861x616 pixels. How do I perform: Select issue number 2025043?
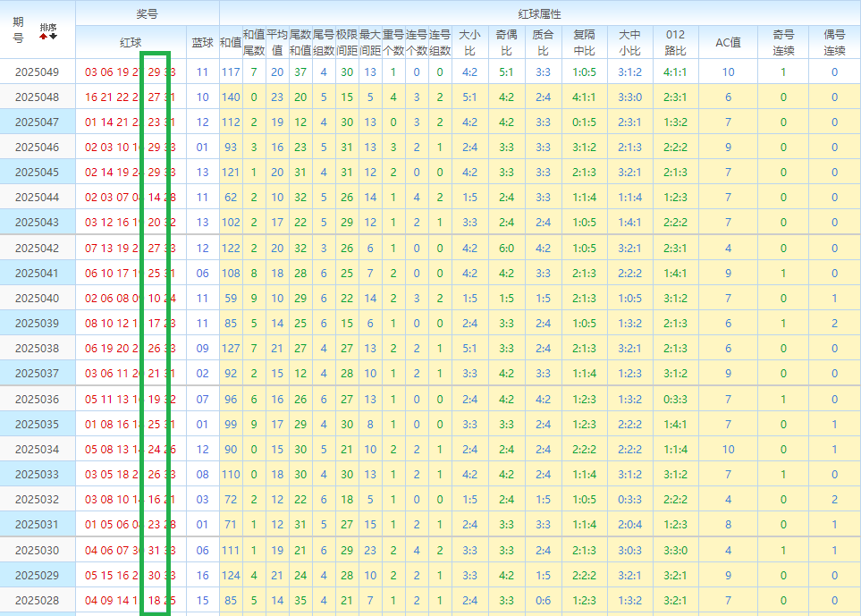click(x=37, y=223)
